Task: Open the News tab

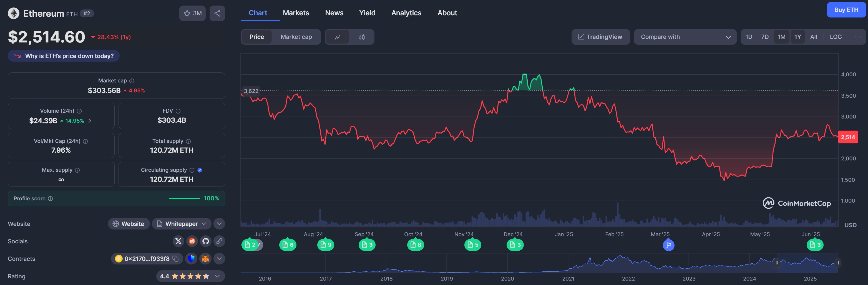Action: coord(334,13)
